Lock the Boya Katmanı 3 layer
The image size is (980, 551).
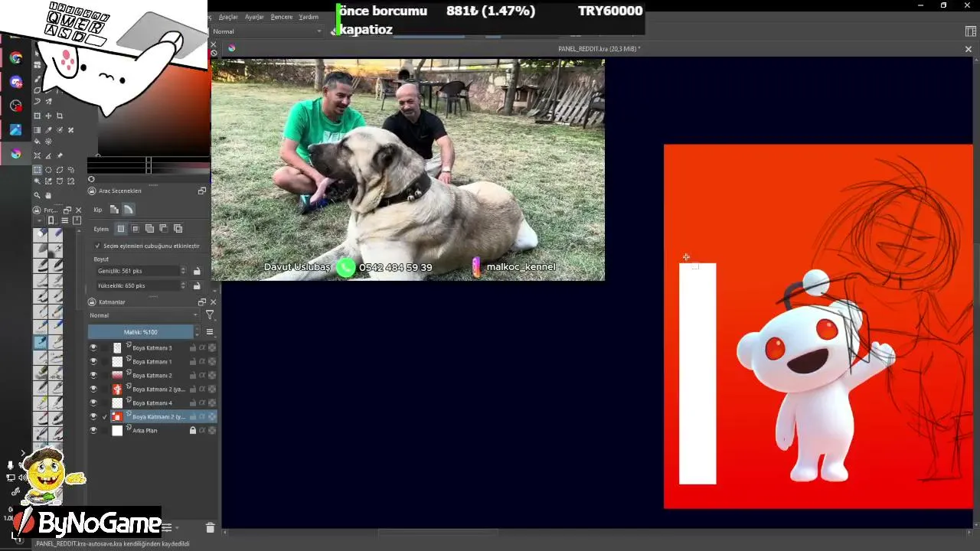[193, 347]
